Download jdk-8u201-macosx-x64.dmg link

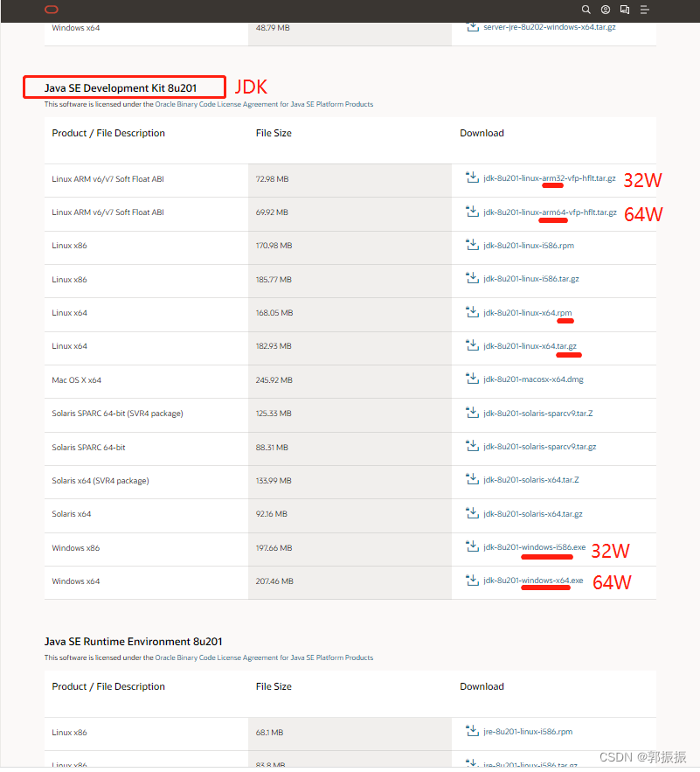[534, 379]
